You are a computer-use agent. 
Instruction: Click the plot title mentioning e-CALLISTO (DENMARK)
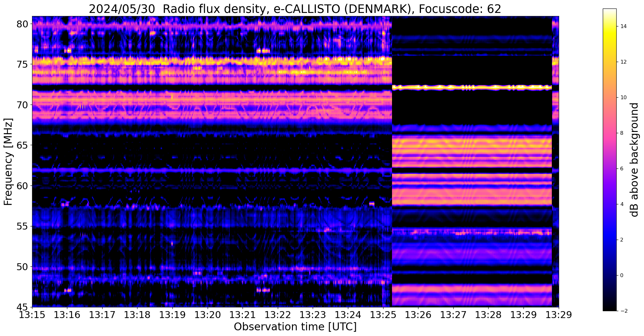295,9
